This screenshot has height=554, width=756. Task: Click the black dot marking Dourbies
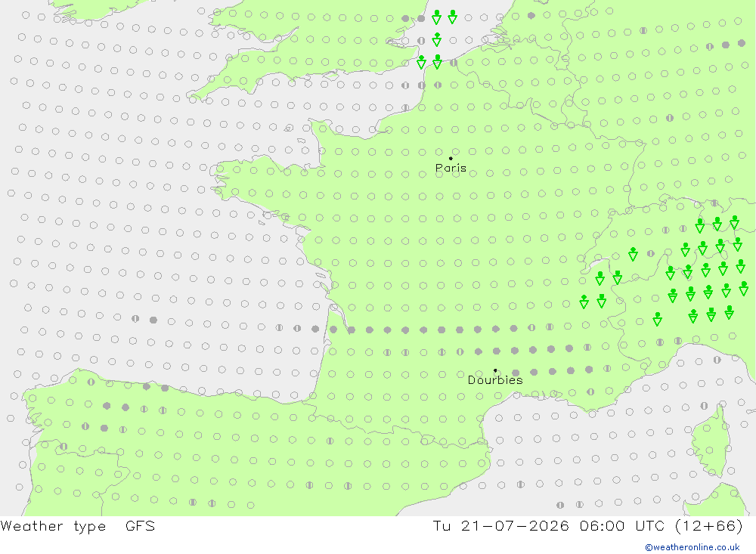click(x=495, y=370)
